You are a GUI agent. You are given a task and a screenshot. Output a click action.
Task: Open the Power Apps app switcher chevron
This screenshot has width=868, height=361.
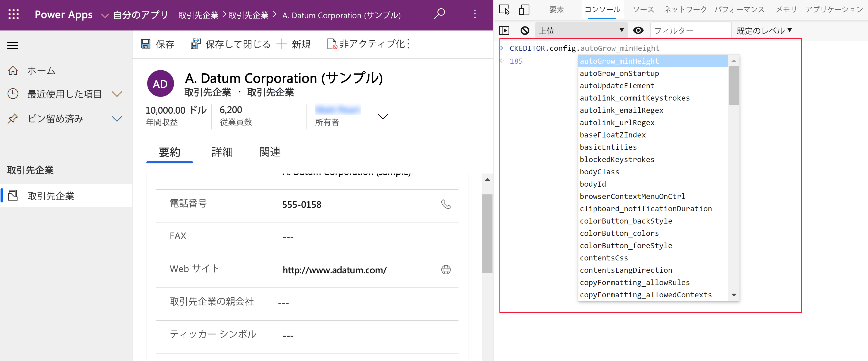click(x=105, y=16)
